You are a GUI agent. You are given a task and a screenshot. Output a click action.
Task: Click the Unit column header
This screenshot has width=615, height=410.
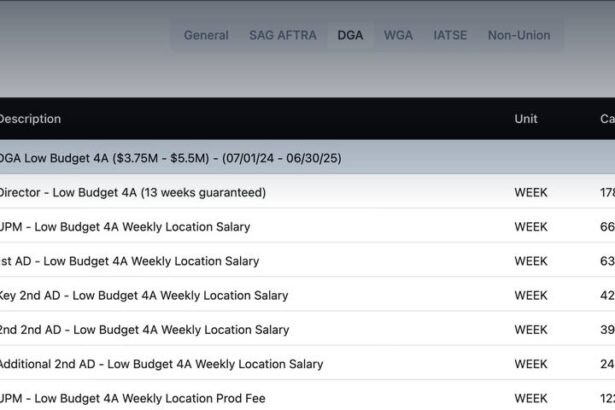526,119
